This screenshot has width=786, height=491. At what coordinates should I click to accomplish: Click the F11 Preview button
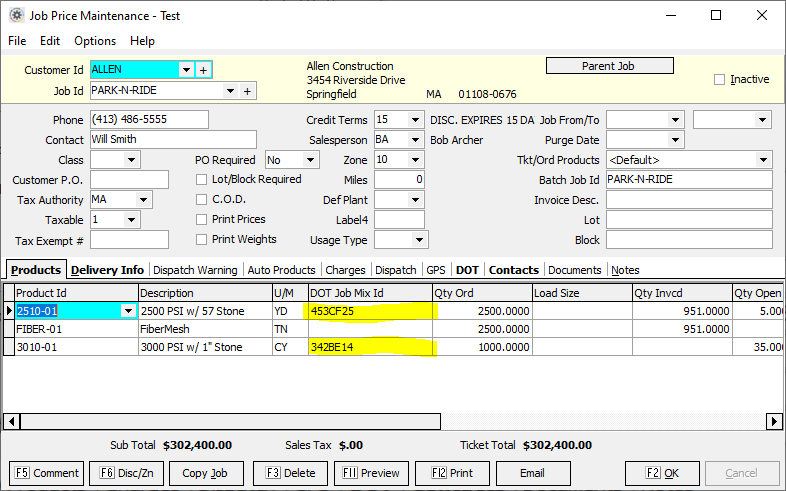click(x=371, y=473)
